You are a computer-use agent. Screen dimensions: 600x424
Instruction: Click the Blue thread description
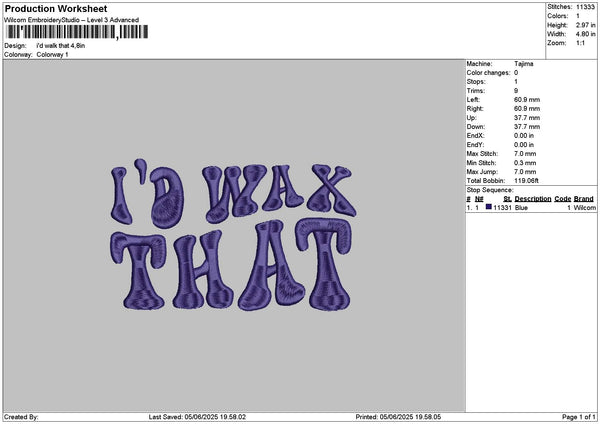pos(521,208)
